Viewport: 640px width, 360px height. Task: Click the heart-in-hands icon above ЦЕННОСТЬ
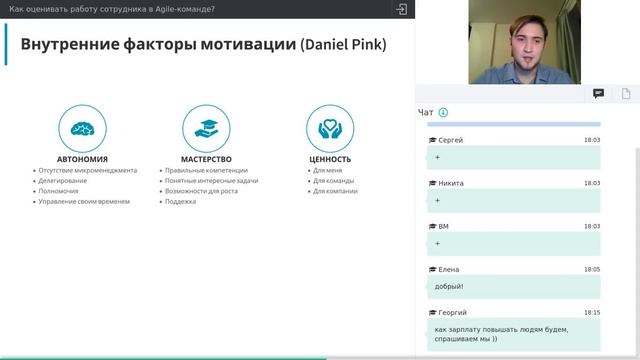click(330, 129)
